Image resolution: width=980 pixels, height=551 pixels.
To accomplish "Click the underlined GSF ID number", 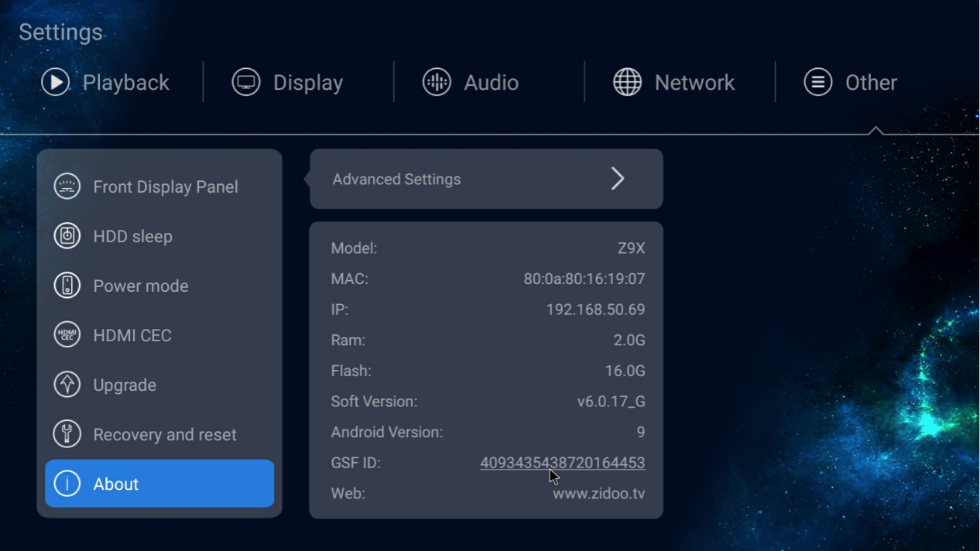I will [x=562, y=463].
